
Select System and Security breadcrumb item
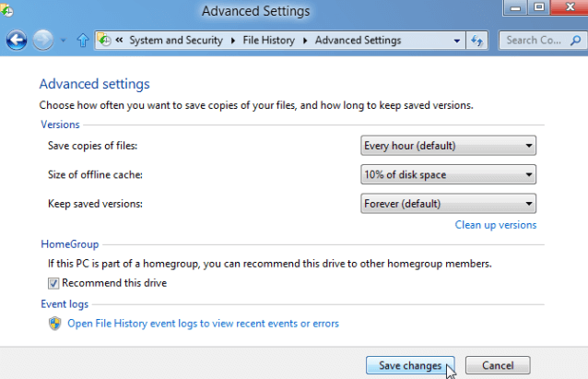click(x=176, y=41)
